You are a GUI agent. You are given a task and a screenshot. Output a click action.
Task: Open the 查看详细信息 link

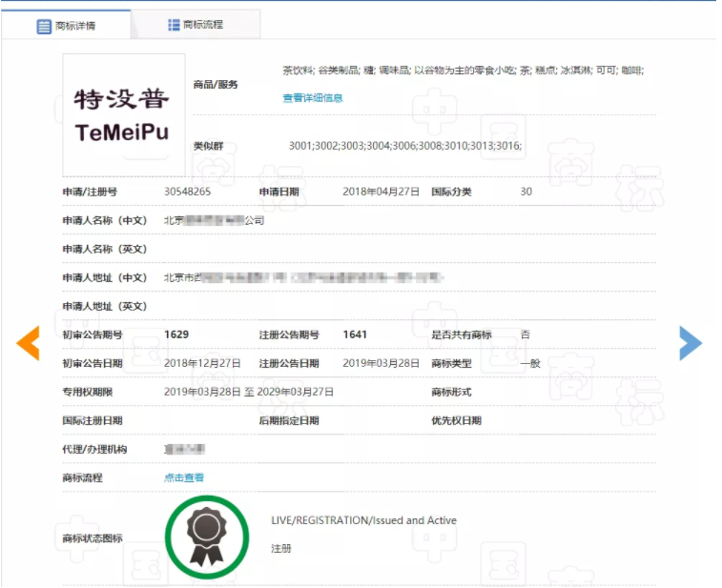coord(312,98)
